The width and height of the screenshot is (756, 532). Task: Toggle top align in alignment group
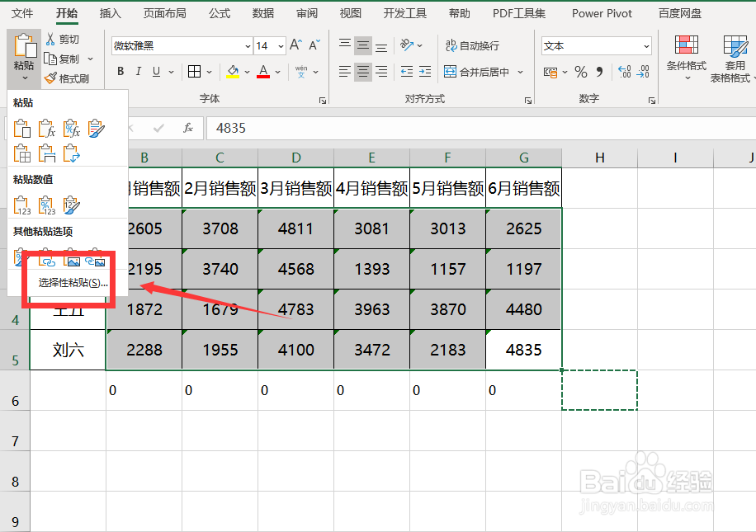pyautogui.click(x=345, y=45)
